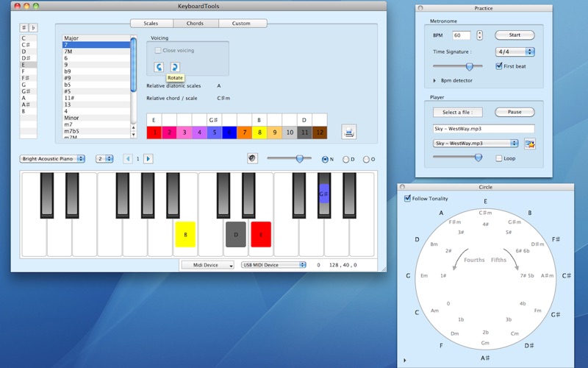Select the flat notation button

tap(33, 28)
